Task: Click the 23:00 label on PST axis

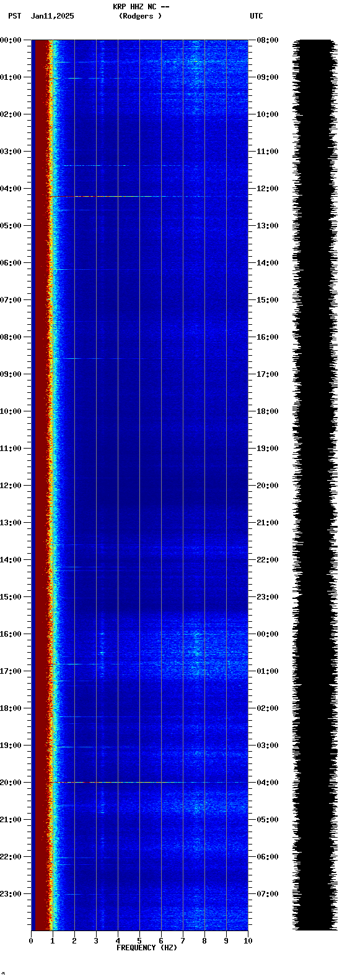Action: pos(11,894)
